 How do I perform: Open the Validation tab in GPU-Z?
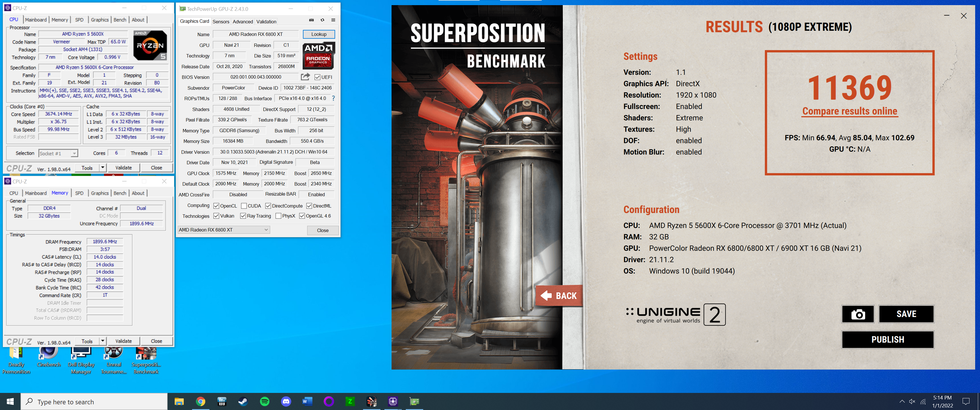[266, 22]
